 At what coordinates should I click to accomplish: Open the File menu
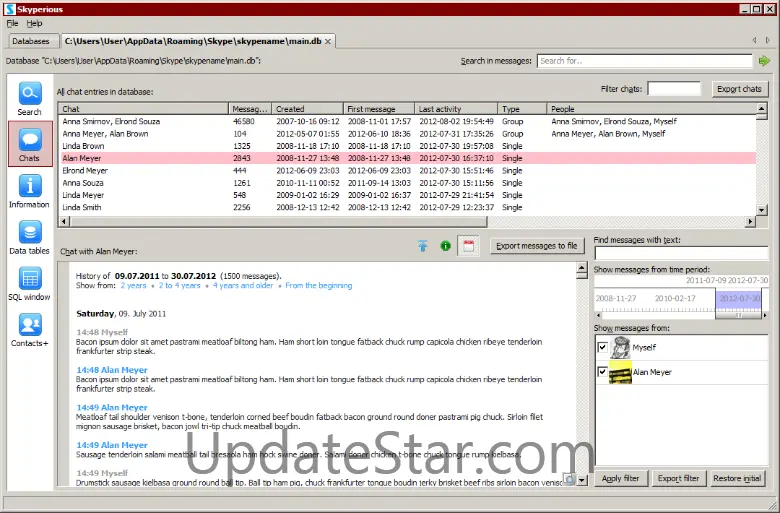click(12, 23)
